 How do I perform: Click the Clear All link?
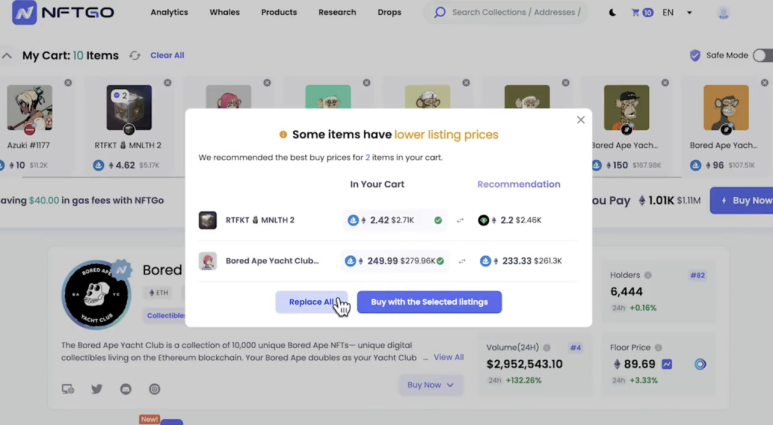[x=167, y=55]
